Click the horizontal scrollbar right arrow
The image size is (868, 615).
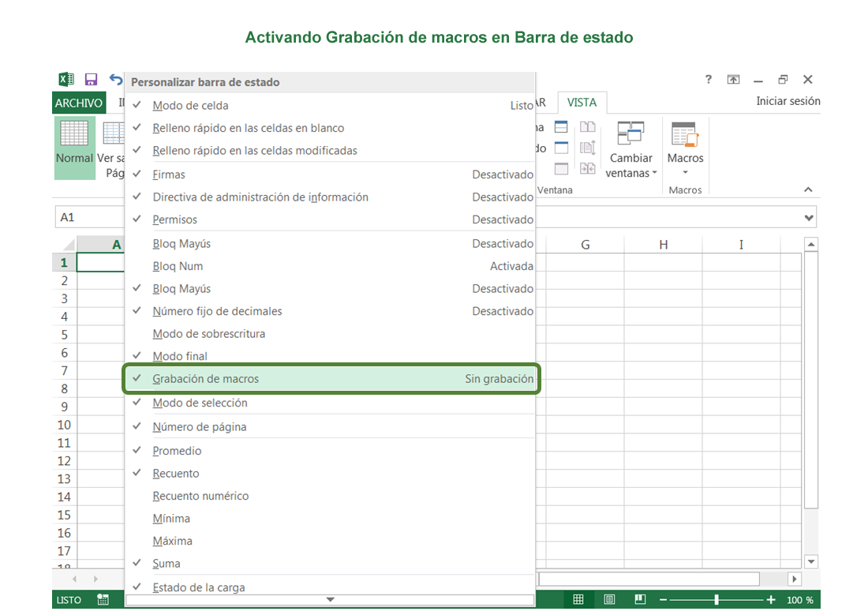795,579
